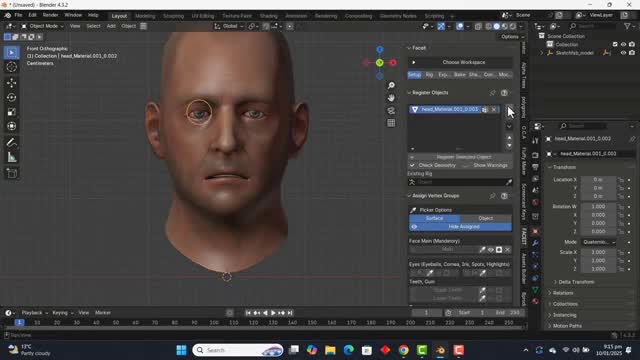This screenshot has width=640, height=360.
Task: Toggle Face Main visibility eye icon
Action: (491, 249)
